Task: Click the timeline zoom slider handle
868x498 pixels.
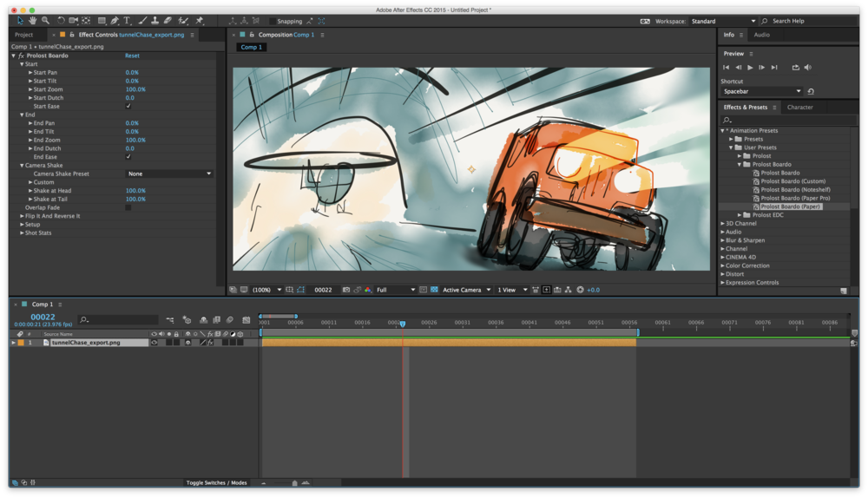Action: click(x=294, y=483)
